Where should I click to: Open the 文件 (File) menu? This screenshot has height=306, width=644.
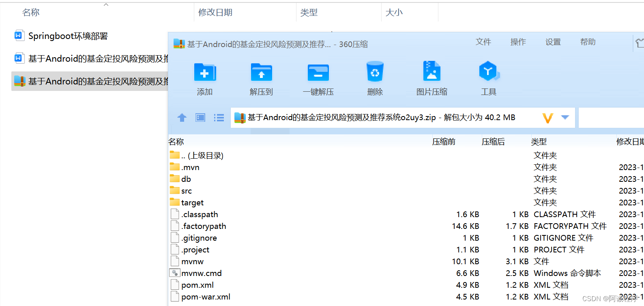coord(483,42)
